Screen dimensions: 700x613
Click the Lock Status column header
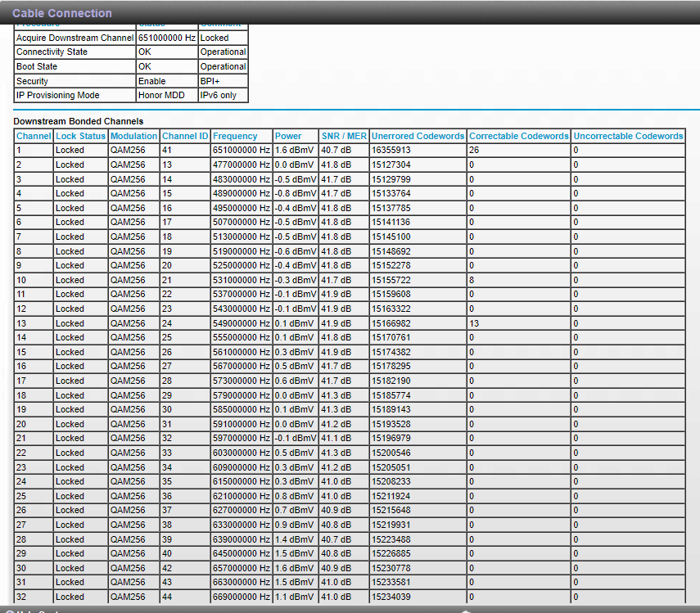coord(80,136)
